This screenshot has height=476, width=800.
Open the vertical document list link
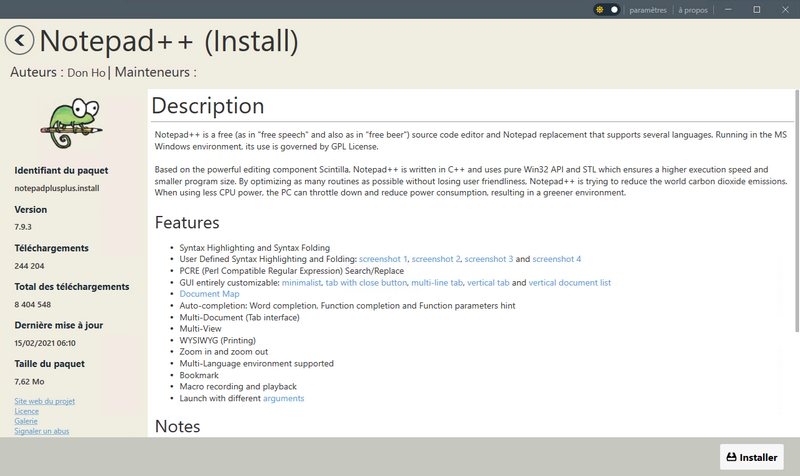click(569, 283)
